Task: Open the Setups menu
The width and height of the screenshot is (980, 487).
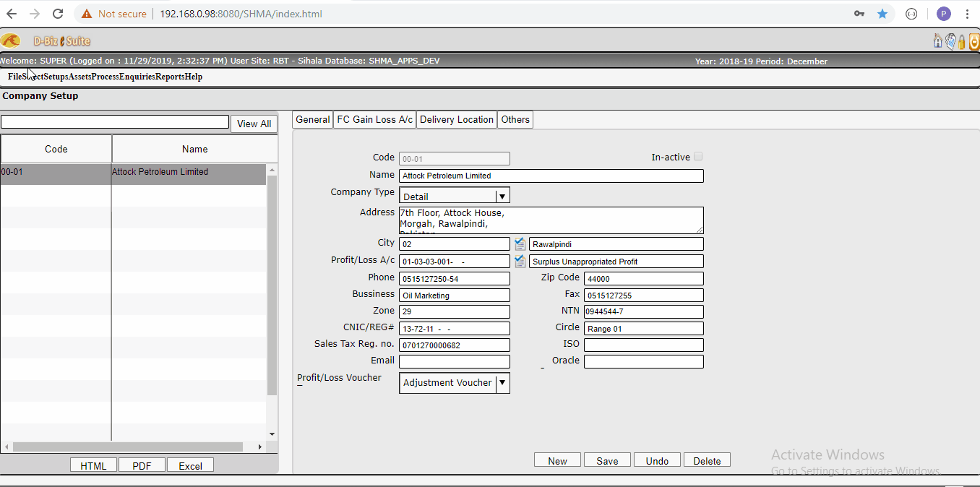Action: coord(55,77)
